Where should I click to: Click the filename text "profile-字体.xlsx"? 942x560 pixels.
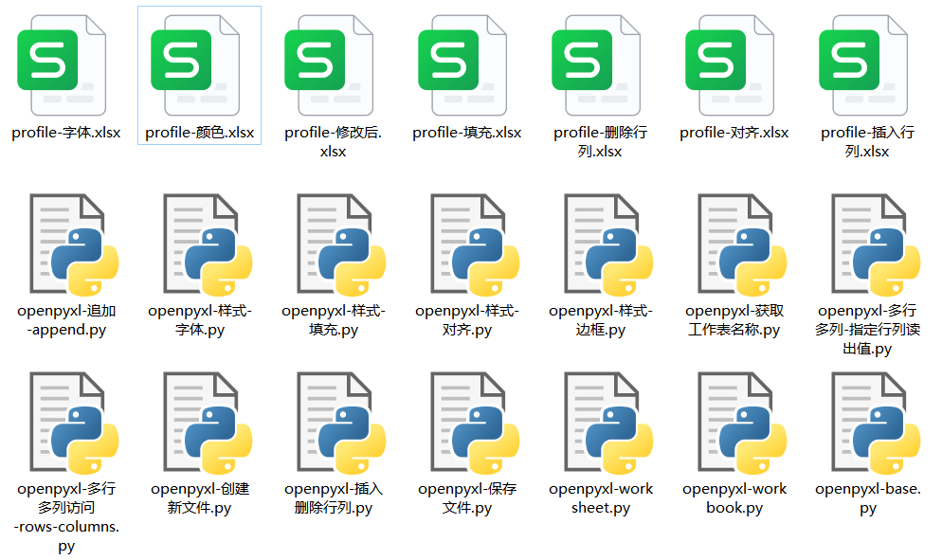(x=66, y=133)
